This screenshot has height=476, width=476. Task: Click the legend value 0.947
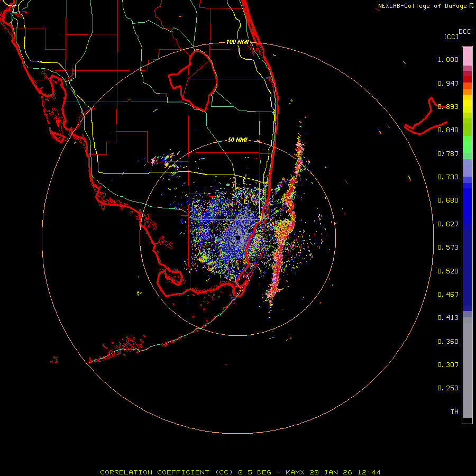click(x=448, y=83)
